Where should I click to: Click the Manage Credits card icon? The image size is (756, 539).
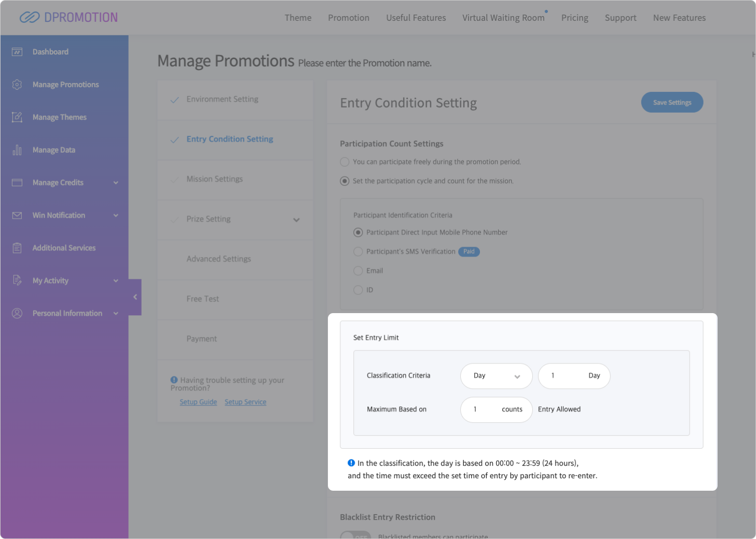[x=17, y=183]
